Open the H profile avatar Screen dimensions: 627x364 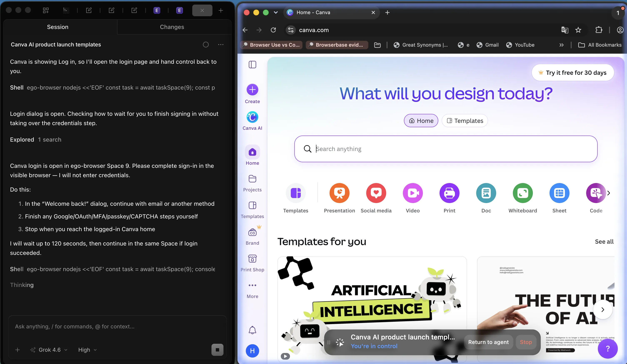(252, 351)
